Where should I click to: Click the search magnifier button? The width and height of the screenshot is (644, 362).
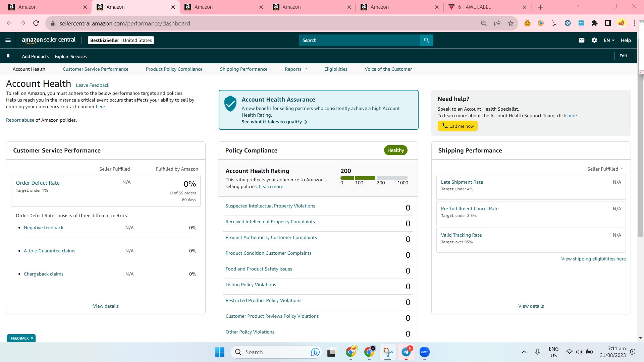click(426, 40)
